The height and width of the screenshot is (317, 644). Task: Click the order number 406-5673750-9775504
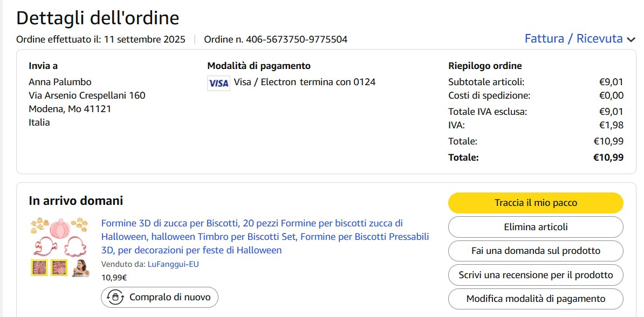pyautogui.click(x=296, y=39)
